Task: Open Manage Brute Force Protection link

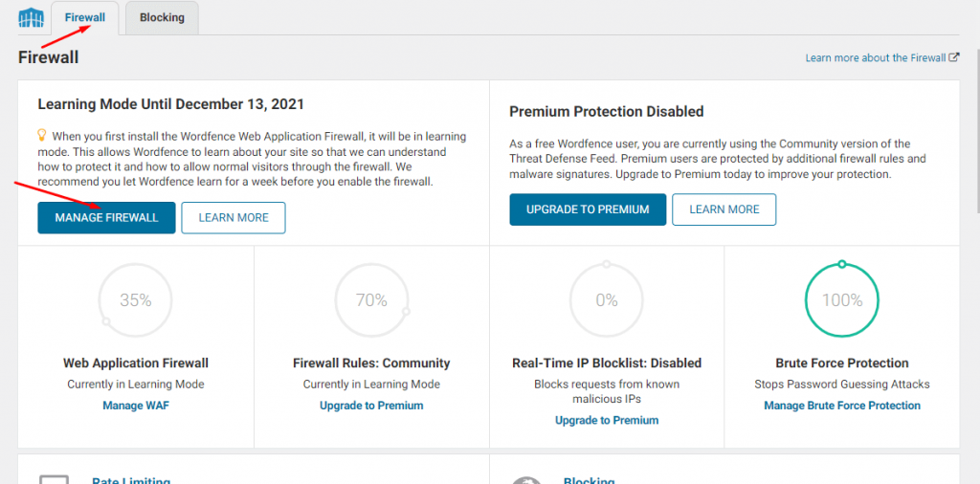Action: click(842, 406)
